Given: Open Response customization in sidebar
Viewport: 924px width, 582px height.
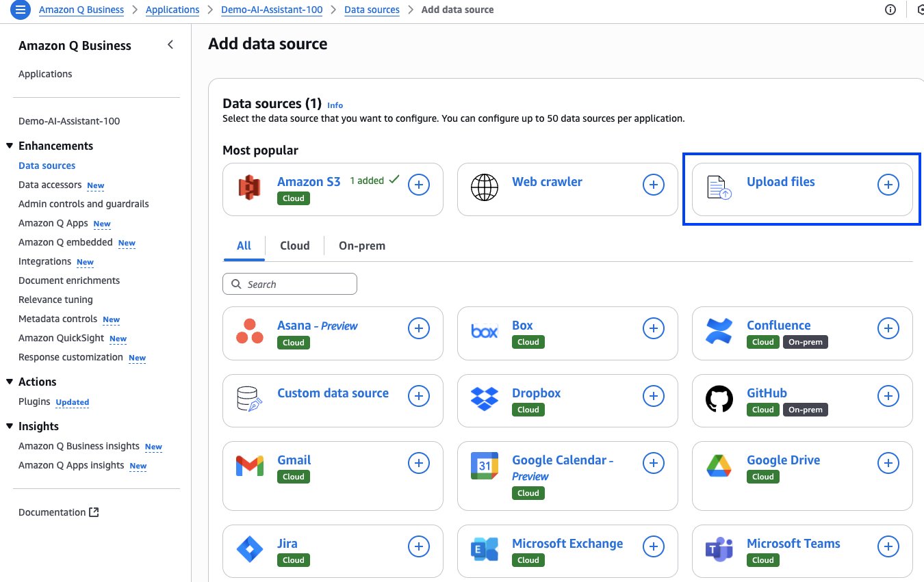Looking at the screenshot, I should 70,357.
